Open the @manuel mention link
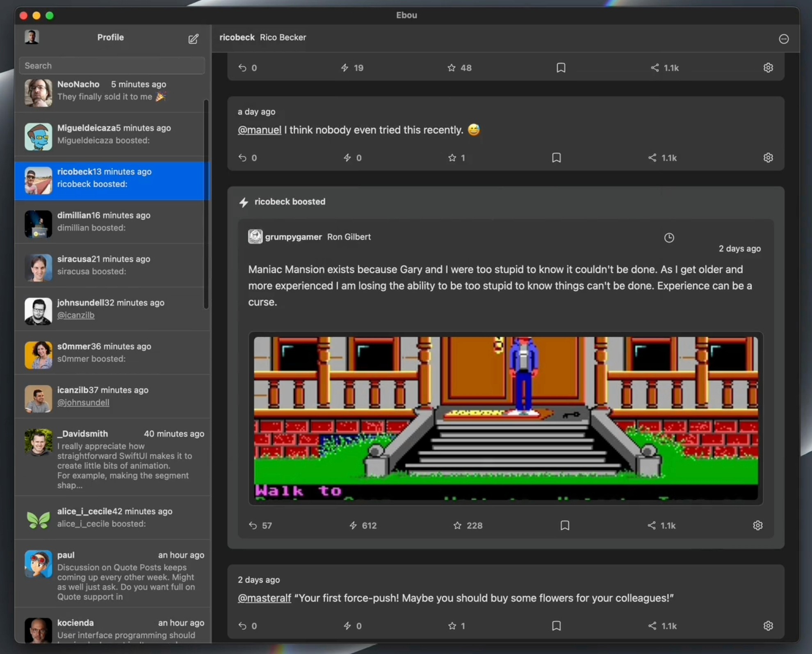The image size is (812, 654). click(x=259, y=130)
